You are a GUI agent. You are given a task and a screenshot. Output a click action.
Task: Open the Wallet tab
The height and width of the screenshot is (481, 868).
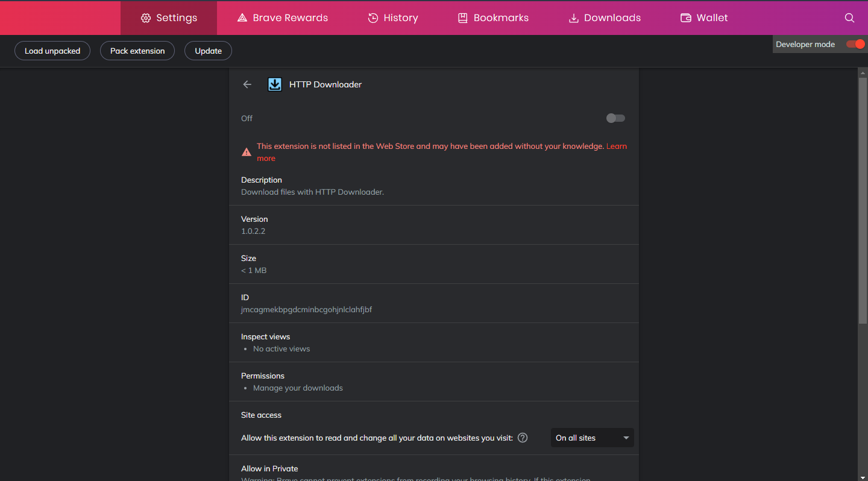coord(704,17)
